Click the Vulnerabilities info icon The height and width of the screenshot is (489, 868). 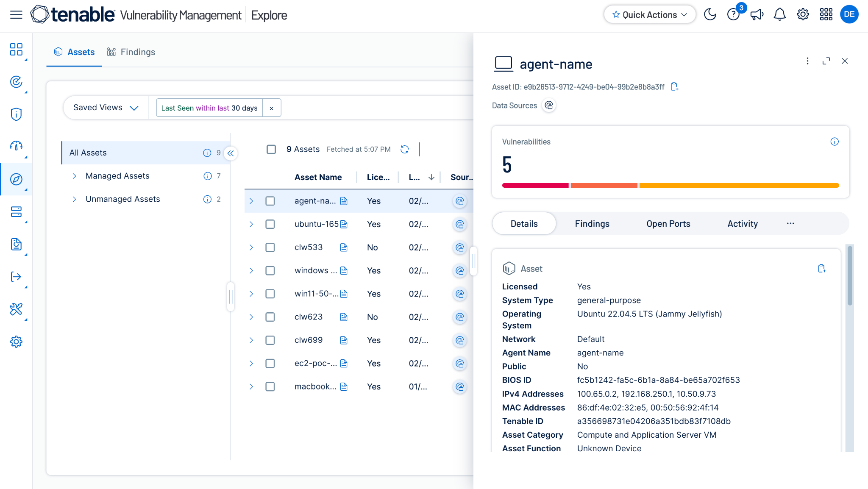[x=834, y=142]
